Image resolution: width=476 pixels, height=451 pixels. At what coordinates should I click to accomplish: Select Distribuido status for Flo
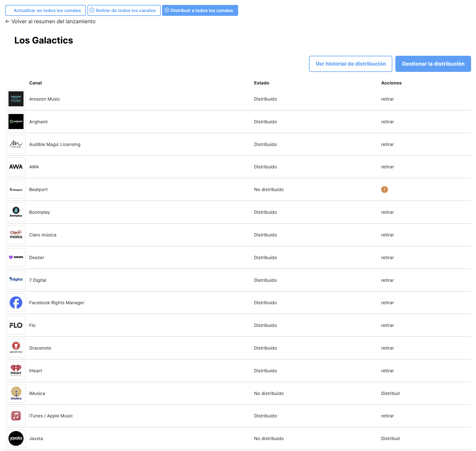pos(265,325)
